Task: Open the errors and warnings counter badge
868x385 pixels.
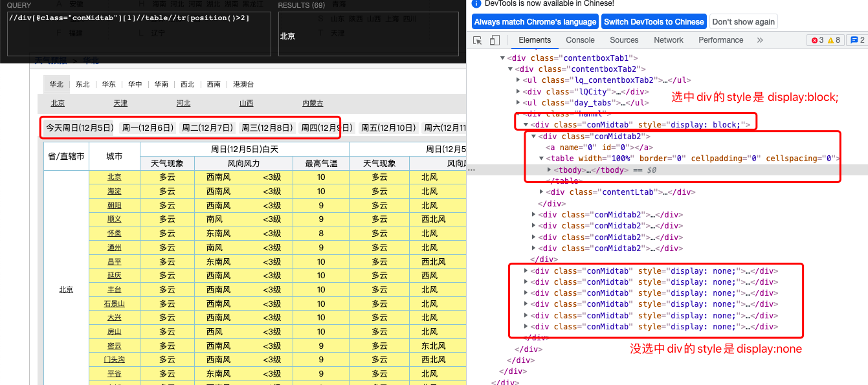Action: [x=825, y=40]
